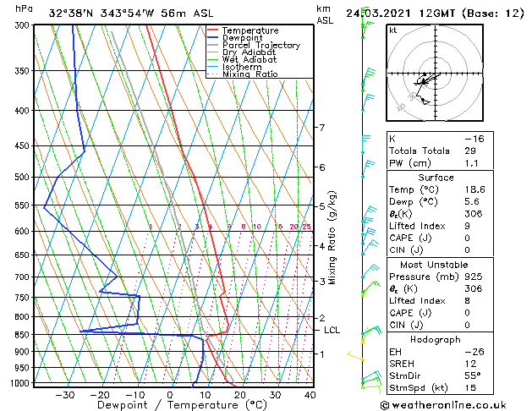Click the Most Unstable section heading

434,265
